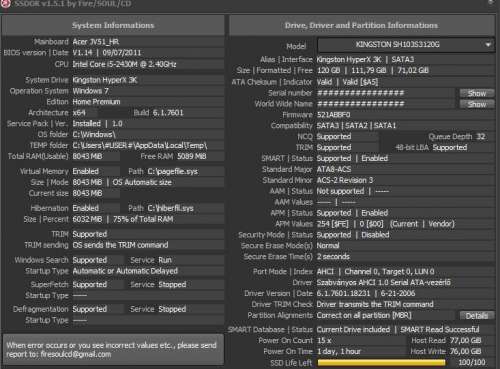The width and height of the screenshot is (500, 369).
Task: Select formatted size 111,79 GB
Action: (368, 70)
